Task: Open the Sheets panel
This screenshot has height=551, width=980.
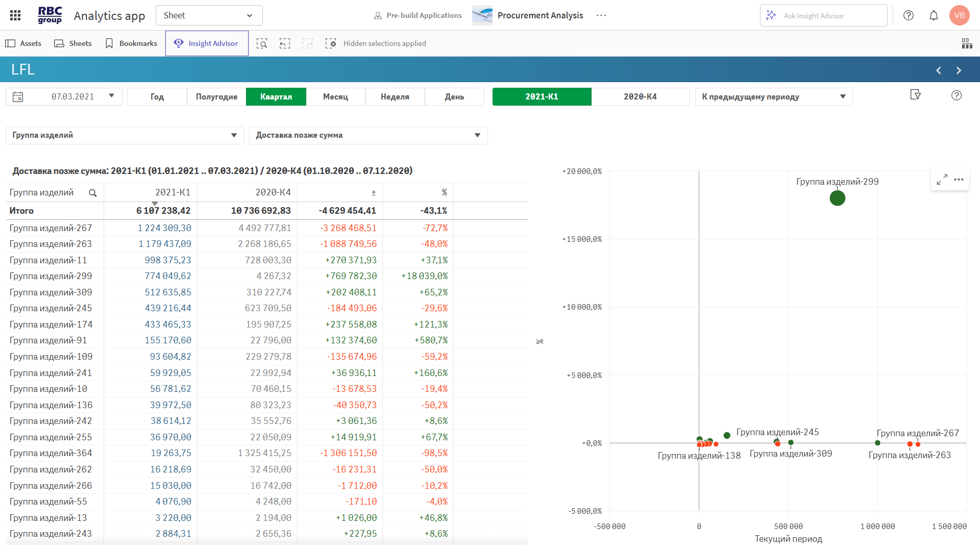Action: [73, 43]
